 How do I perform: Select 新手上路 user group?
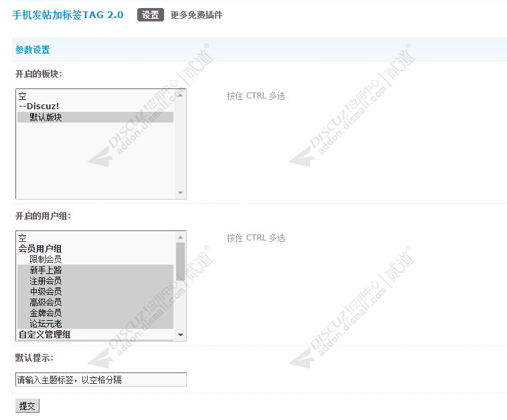click(x=95, y=270)
